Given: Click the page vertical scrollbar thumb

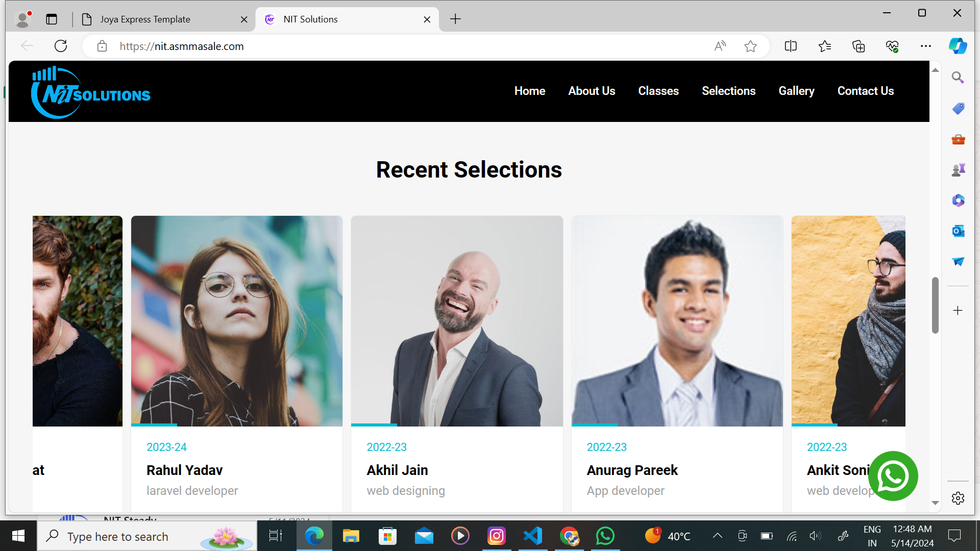Looking at the screenshot, I should click(935, 305).
